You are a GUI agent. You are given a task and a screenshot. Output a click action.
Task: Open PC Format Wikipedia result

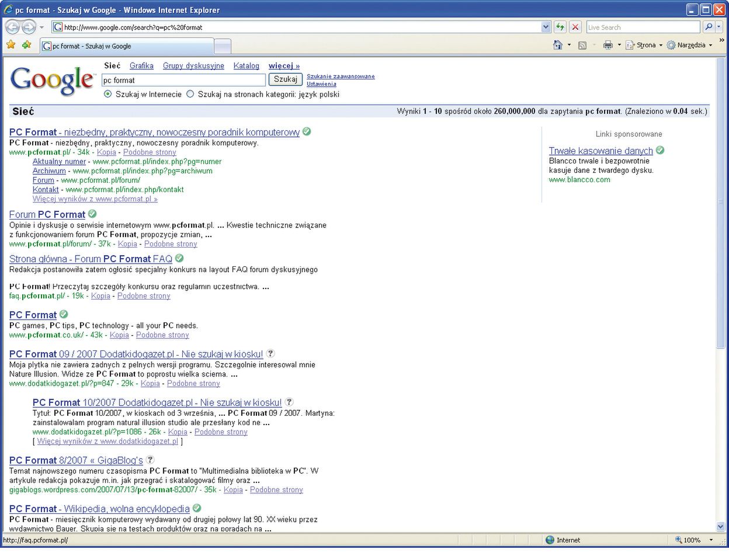(x=99, y=509)
